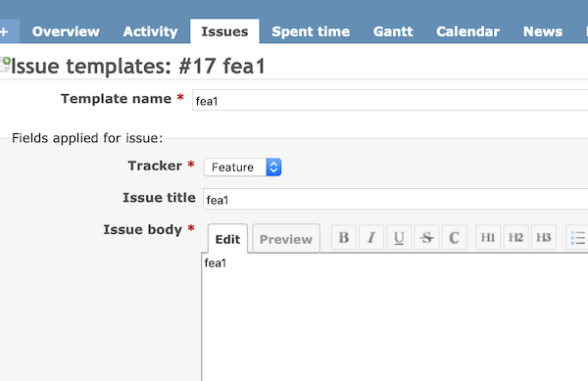Insert Heading 3 with the H3 button
588x381 pixels.
click(x=543, y=238)
